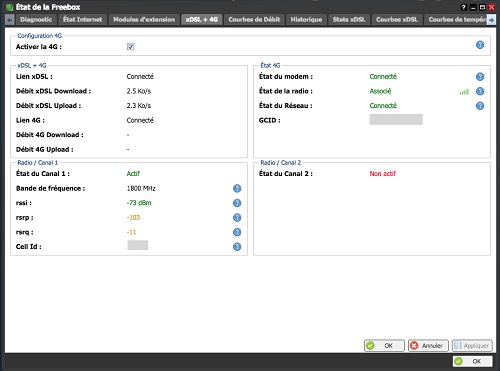Switch to the État Internet tab
The height and width of the screenshot is (371, 500).
tap(83, 20)
